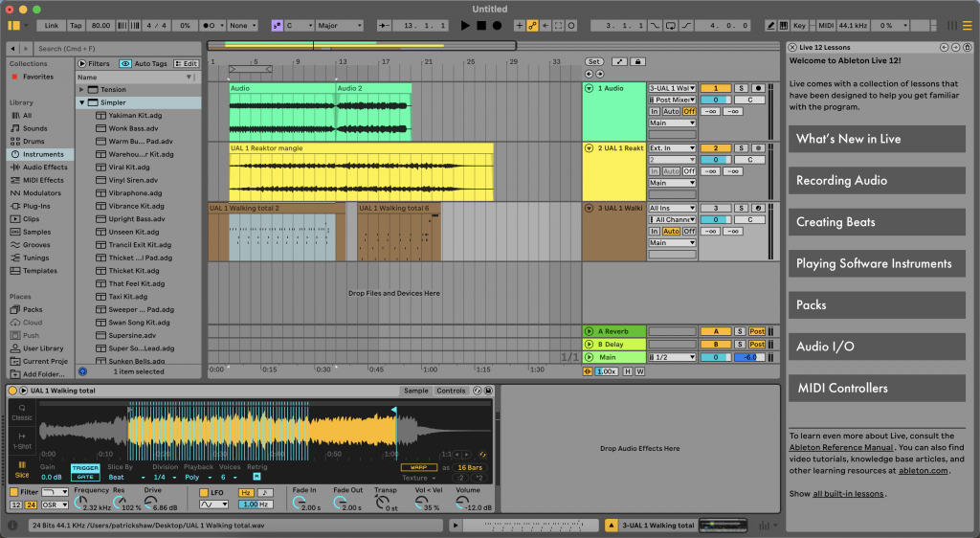The width and height of the screenshot is (980, 538).
Task: Select 1-Shot mode in Simpler
Action: tap(22, 441)
